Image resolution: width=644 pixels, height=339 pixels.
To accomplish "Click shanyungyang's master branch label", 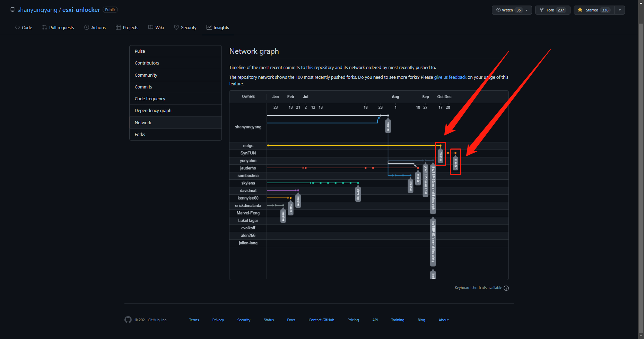I will (x=388, y=126).
